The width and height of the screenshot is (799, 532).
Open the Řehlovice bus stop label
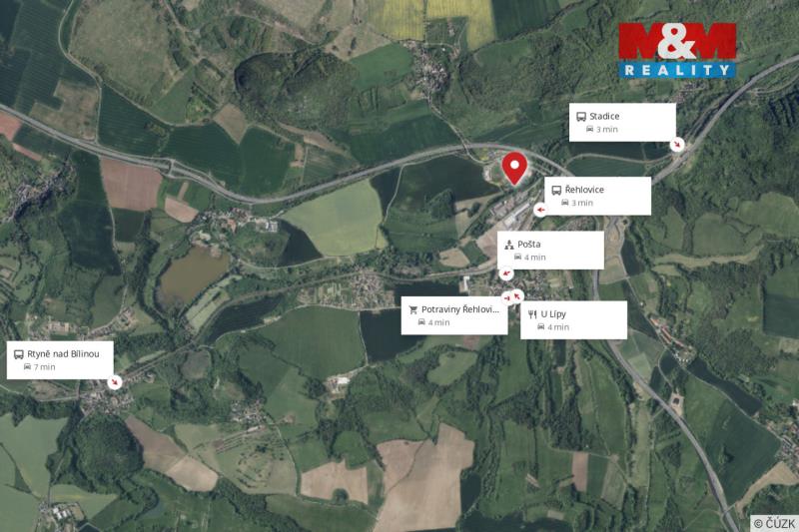coord(597,196)
